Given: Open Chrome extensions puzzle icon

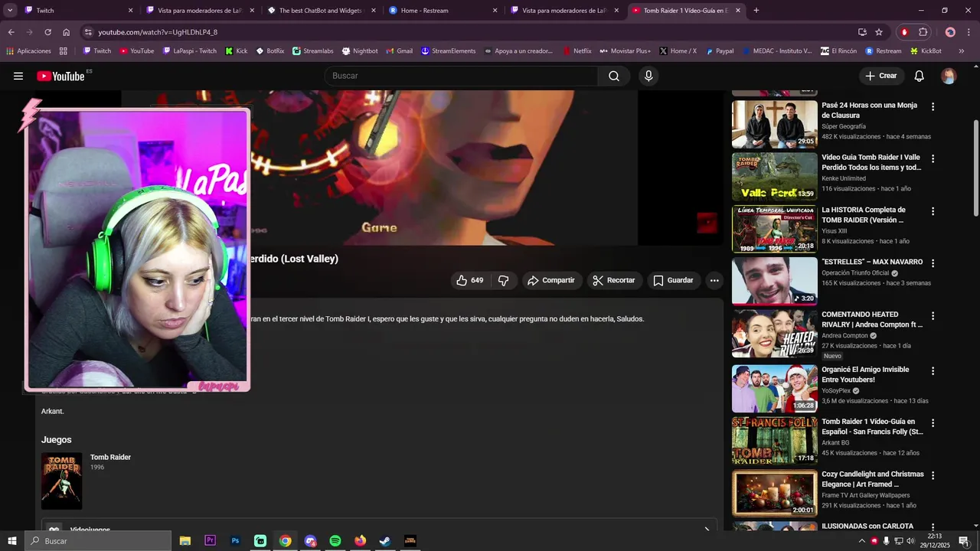Looking at the screenshot, I should tap(923, 32).
